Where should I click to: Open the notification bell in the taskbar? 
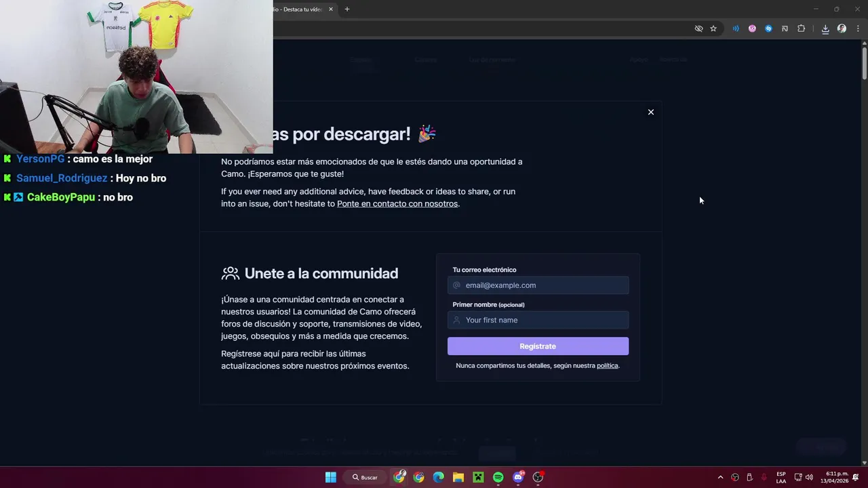coord(856,477)
